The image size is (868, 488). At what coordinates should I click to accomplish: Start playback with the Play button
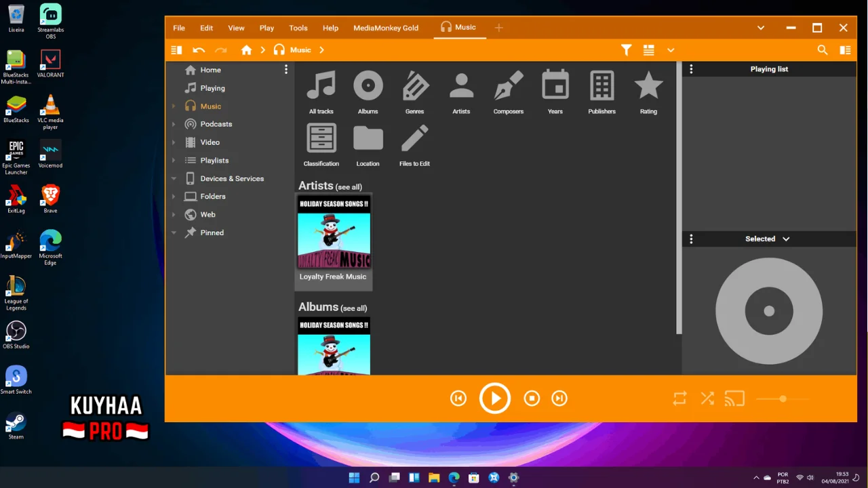click(495, 399)
